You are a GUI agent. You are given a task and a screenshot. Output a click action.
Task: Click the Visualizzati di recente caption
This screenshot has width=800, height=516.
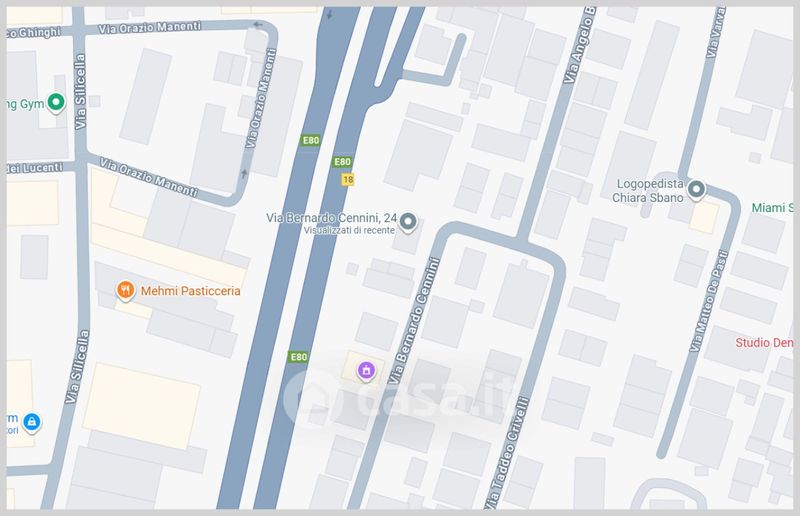[x=349, y=230]
